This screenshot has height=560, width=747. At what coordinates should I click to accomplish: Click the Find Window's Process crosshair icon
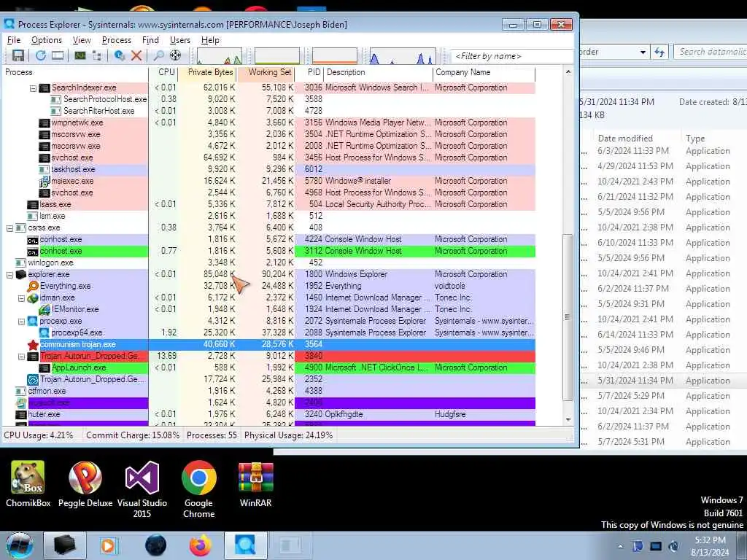(x=175, y=55)
